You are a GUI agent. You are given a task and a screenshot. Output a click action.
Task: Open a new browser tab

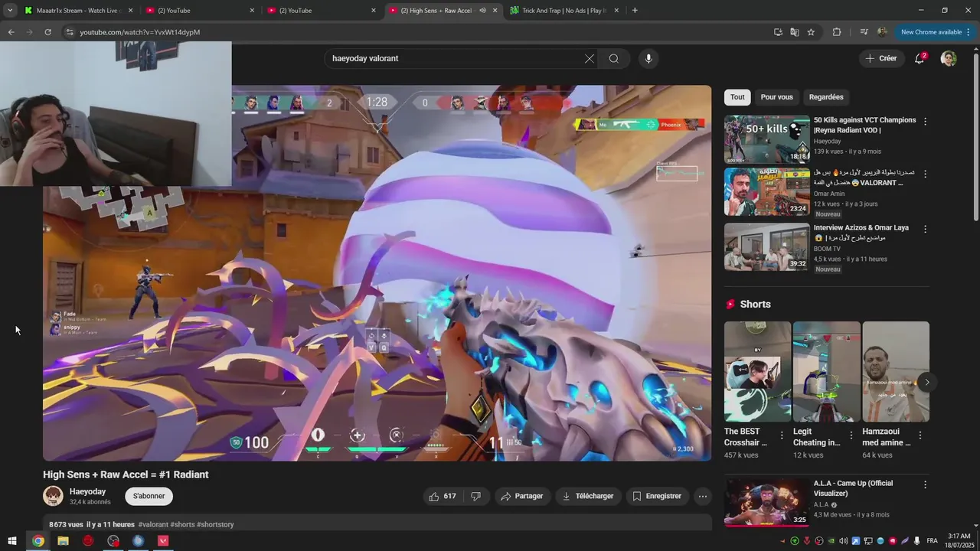635,10
